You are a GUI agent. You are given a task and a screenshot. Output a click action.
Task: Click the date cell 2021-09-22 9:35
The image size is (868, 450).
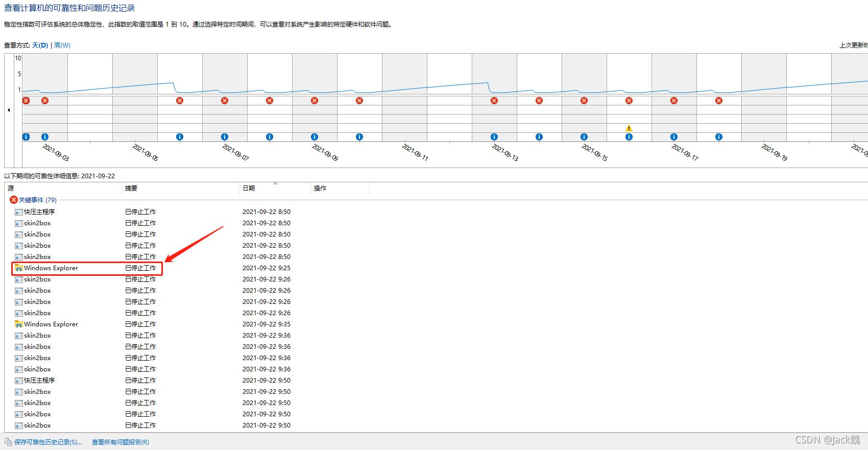[267, 324]
